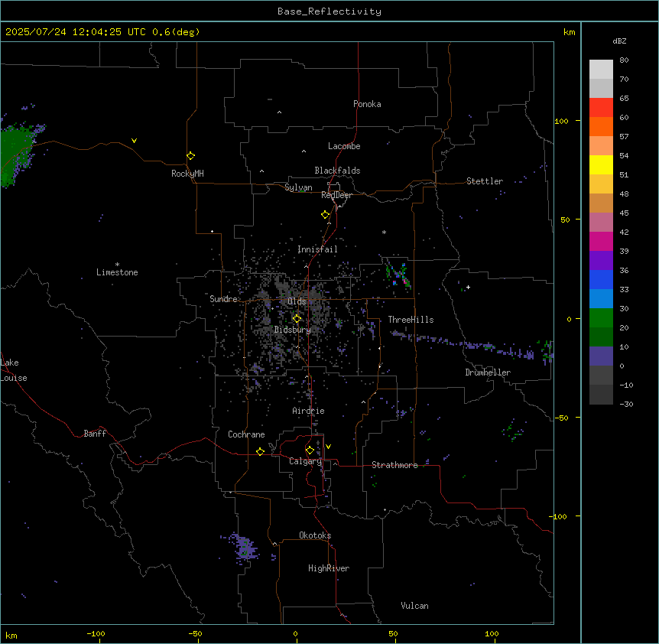Click the Olds town label
This screenshot has height=644, width=659.
(297, 301)
